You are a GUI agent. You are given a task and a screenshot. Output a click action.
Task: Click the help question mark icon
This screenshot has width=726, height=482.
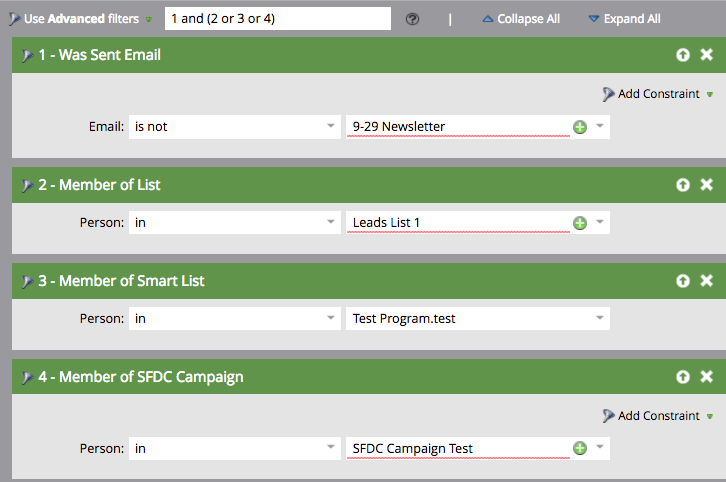pyautogui.click(x=412, y=19)
